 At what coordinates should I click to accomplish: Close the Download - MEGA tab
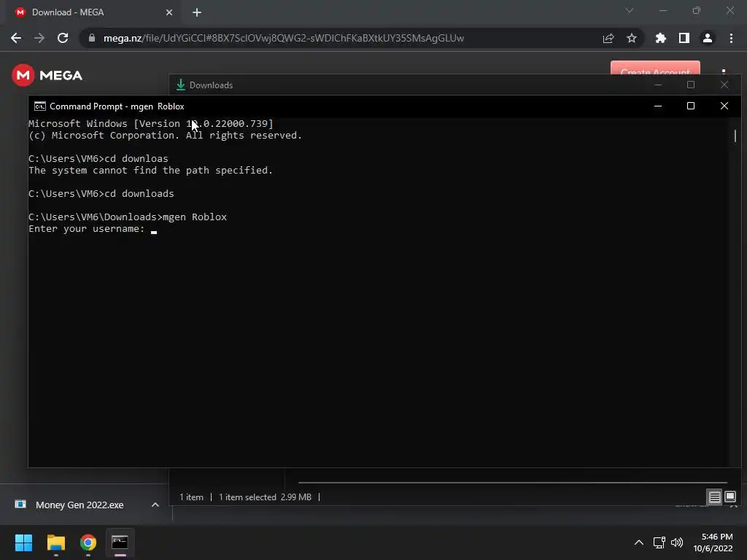169,12
